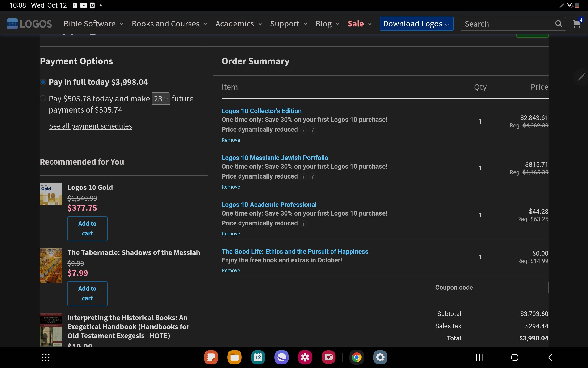This screenshot has width=588, height=368.
Task: Select the monthly payment plan option
Action: point(43,98)
